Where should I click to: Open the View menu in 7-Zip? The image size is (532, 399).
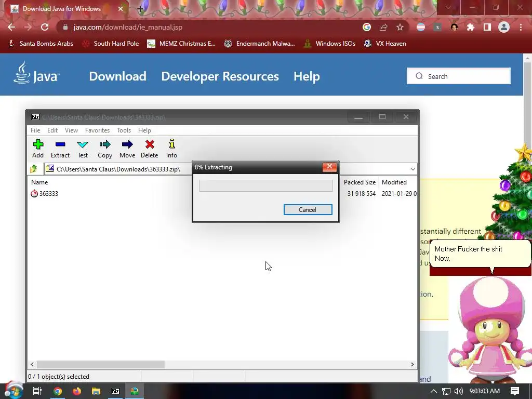pyautogui.click(x=71, y=130)
